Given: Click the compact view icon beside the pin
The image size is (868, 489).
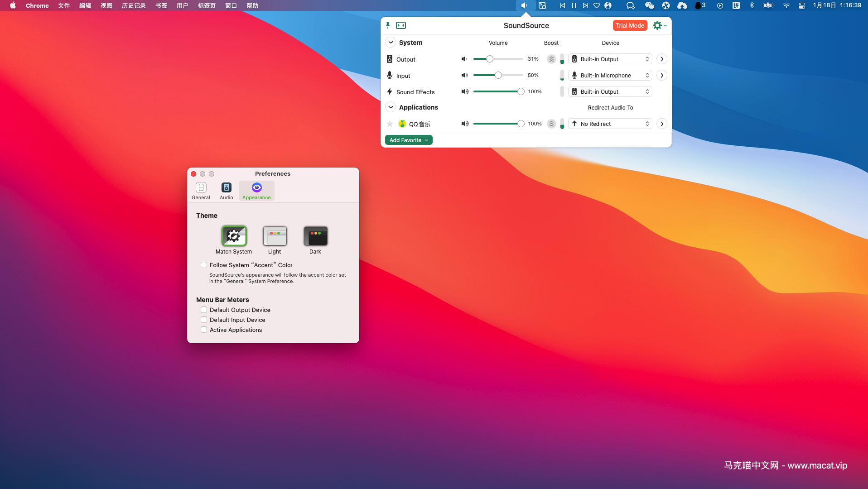Looking at the screenshot, I should (x=401, y=25).
